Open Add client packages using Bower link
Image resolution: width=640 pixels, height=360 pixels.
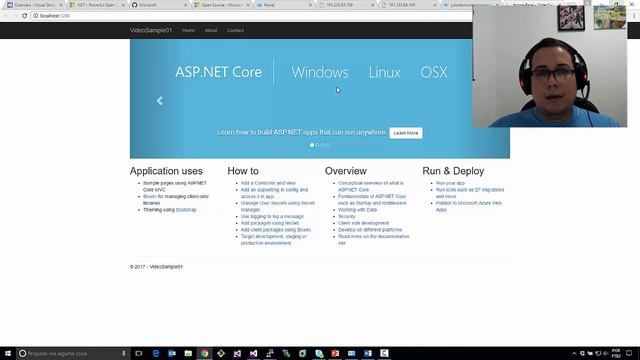(x=276, y=230)
